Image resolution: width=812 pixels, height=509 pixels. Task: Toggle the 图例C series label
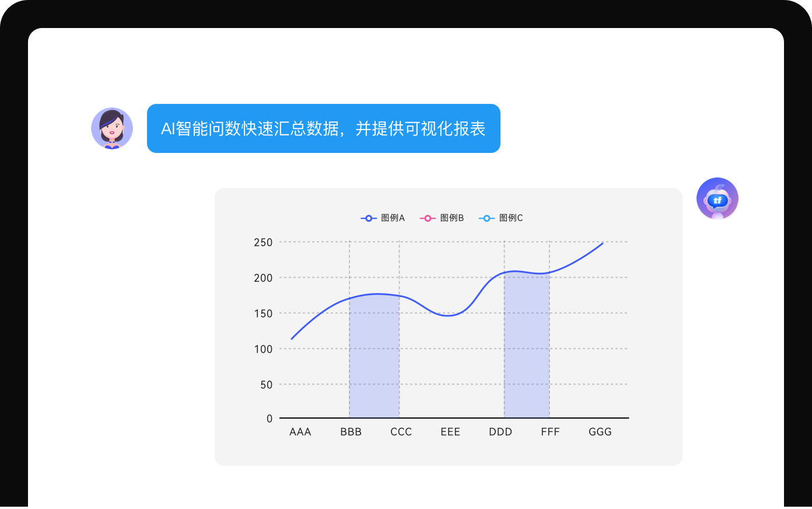click(511, 218)
